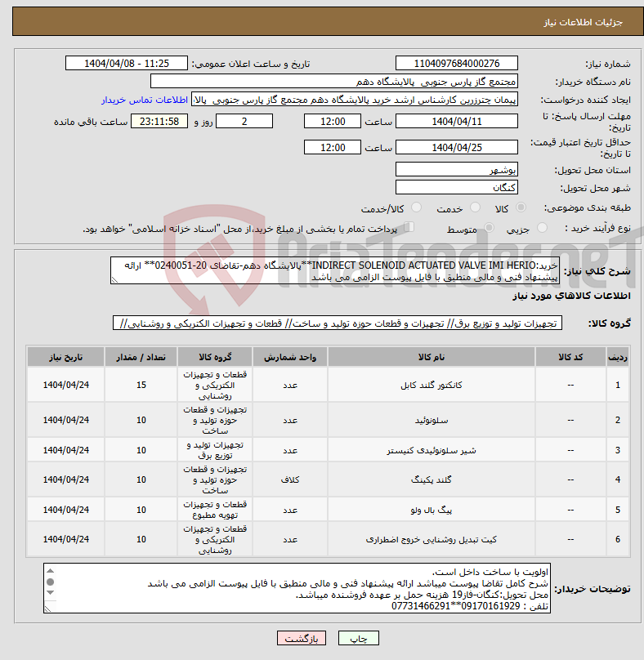
Task: Select row item کیت تبدیل روشنایی خروج اضطراری
Action: coord(432,539)
